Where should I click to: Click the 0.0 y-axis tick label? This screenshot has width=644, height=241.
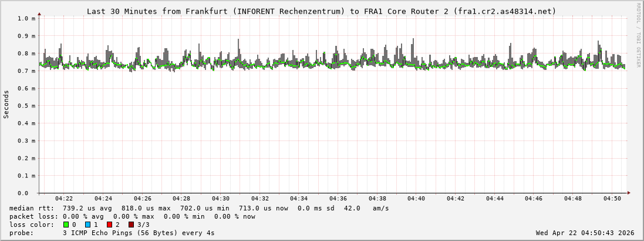point(23,193)
